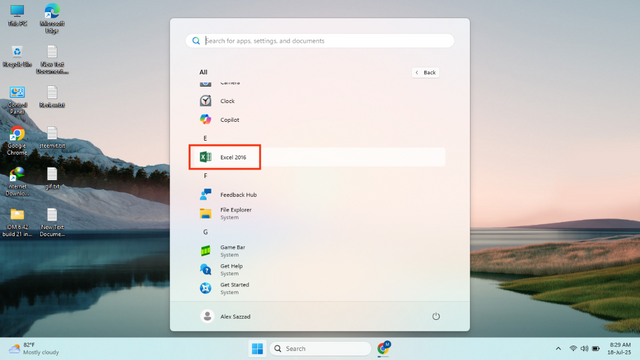
Task: Click the letter E section header
Action: tap(205, 138)
